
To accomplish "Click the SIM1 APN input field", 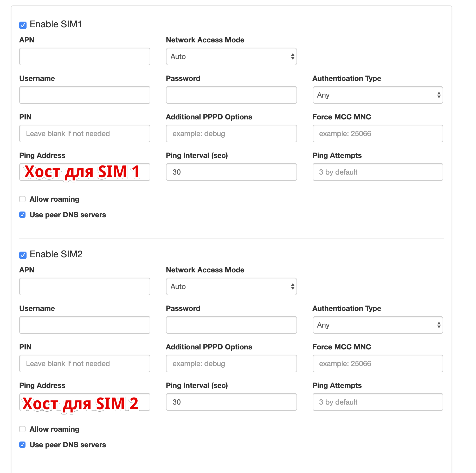I will click(85, 56).
